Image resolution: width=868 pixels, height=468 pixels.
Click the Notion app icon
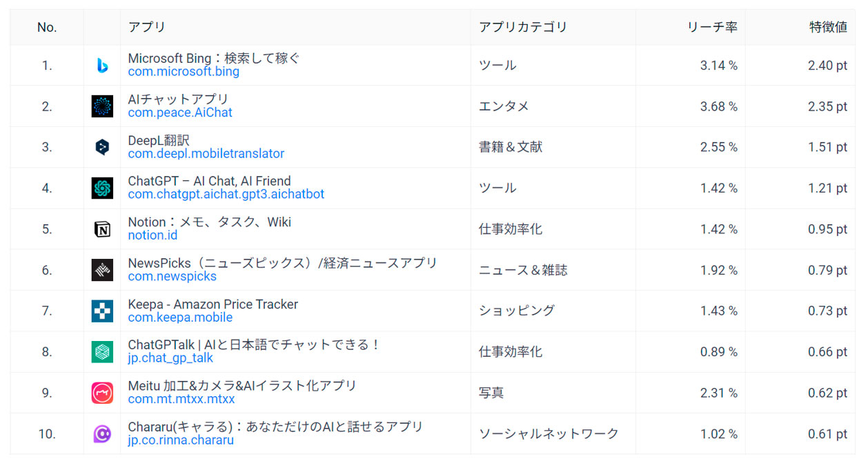click(102, 229)
